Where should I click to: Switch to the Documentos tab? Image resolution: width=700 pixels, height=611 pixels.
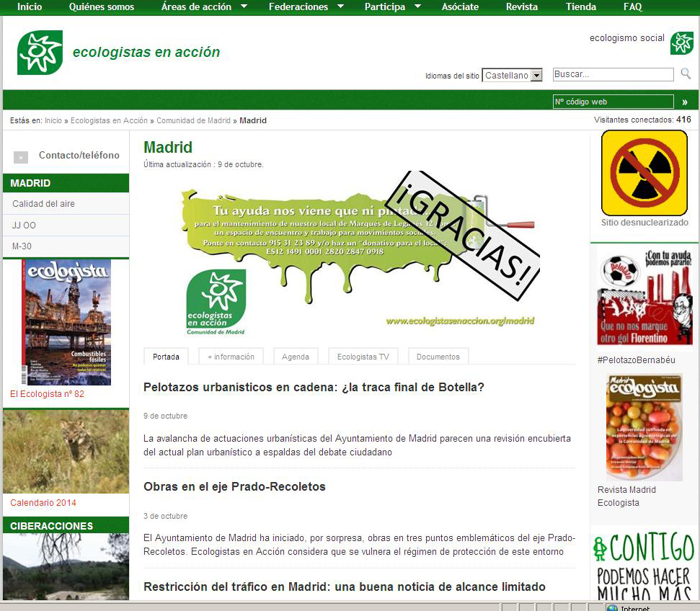click(x=438, y=357)
